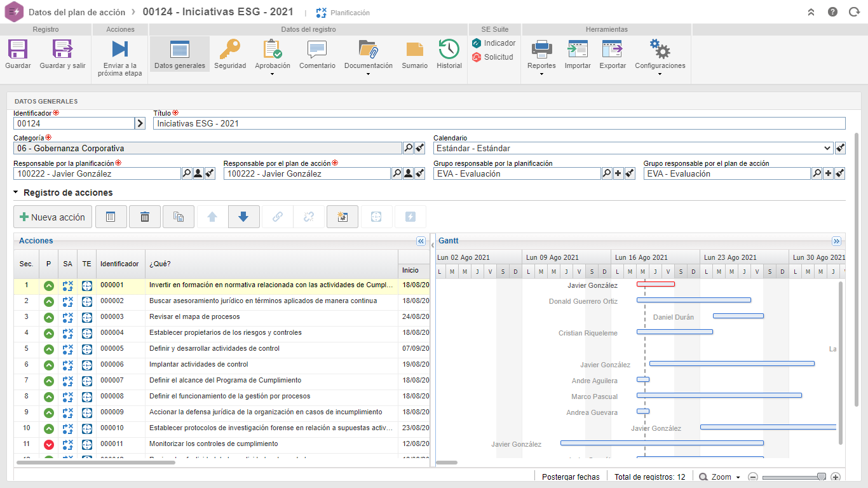This screenshot has width=868, height=488.
Task: Click the Nueva acción button
Action: coord(53,217)
